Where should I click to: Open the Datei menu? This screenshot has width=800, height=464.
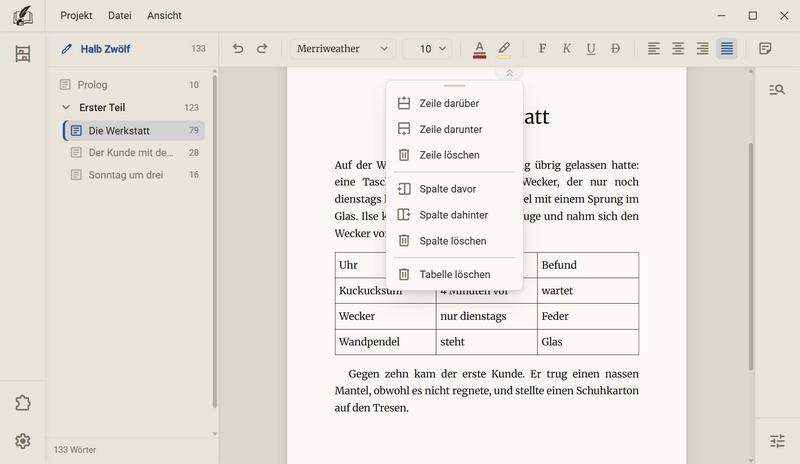point(120,15)
